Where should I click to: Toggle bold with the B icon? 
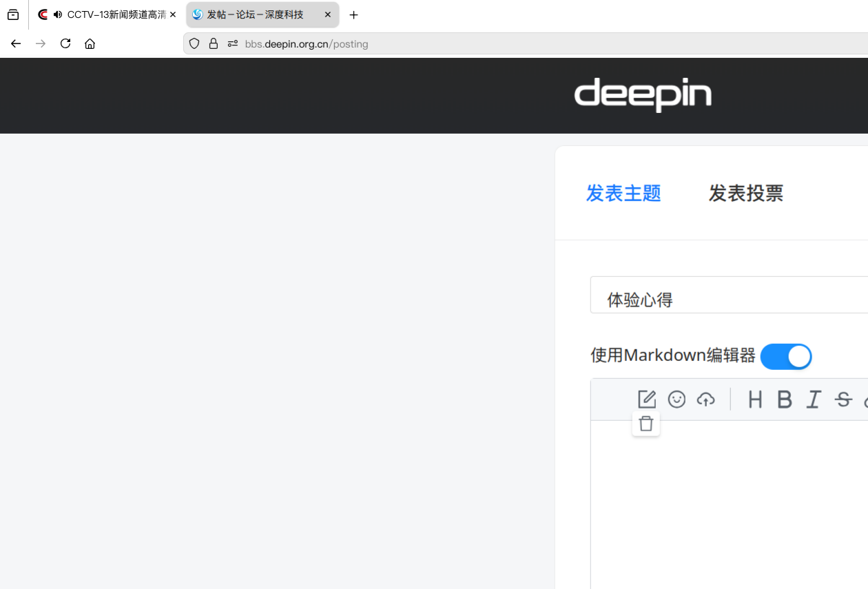point(785,400)
